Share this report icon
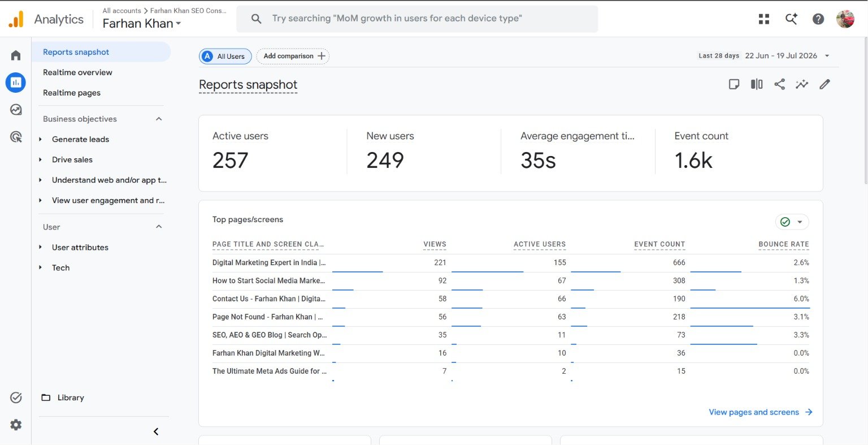868x445 pixels. [x=779, y=84]
